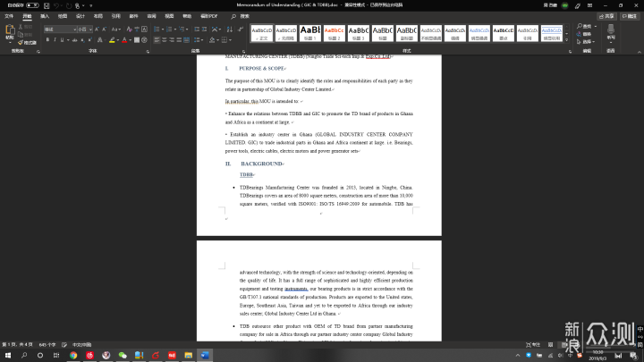Apply the red font color button
644x362 pixels.
tap(124, 40)
